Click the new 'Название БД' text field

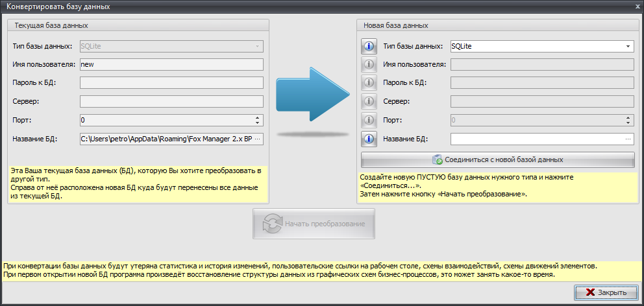536,139
